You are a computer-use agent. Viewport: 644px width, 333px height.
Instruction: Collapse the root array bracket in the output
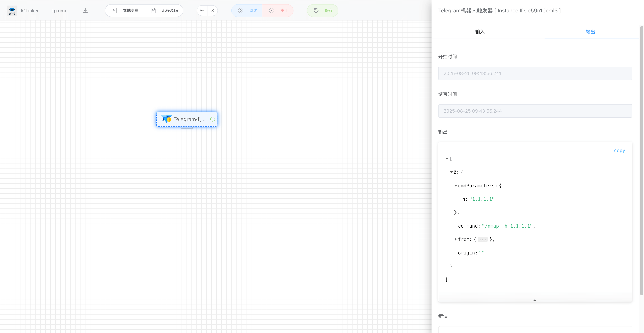pos(447,159)
